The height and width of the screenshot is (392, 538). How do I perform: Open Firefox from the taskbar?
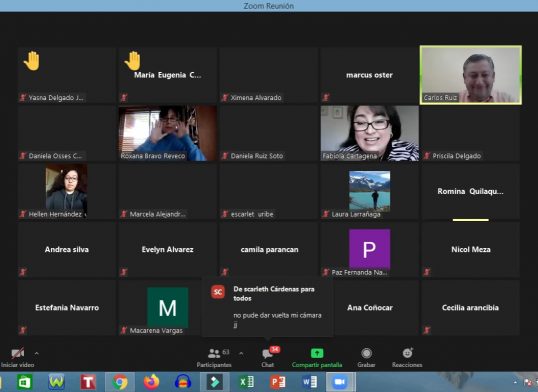tap(151, 382)
